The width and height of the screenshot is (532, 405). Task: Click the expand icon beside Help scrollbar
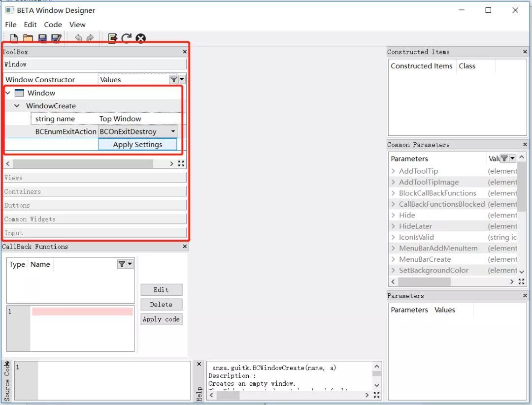(377, 395)
